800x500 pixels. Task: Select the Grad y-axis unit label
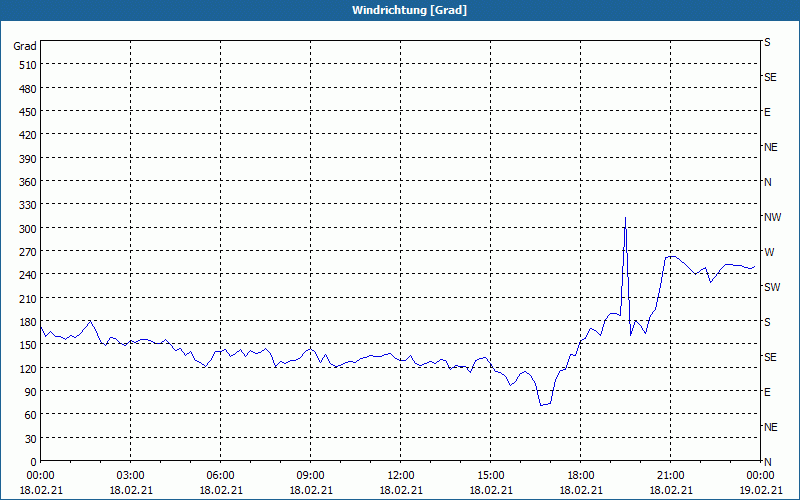[25, 46]
